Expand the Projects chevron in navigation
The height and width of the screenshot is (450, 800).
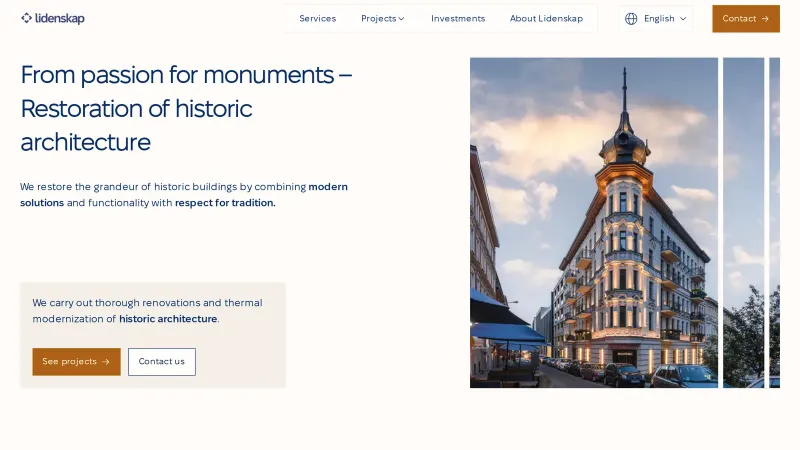[x=402, y=18]
